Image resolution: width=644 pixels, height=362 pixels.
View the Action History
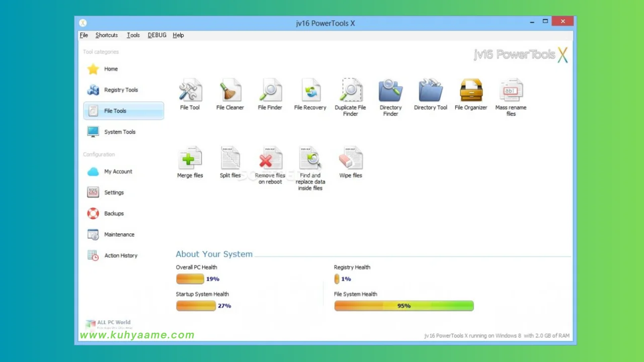click(x=124, y=255)
